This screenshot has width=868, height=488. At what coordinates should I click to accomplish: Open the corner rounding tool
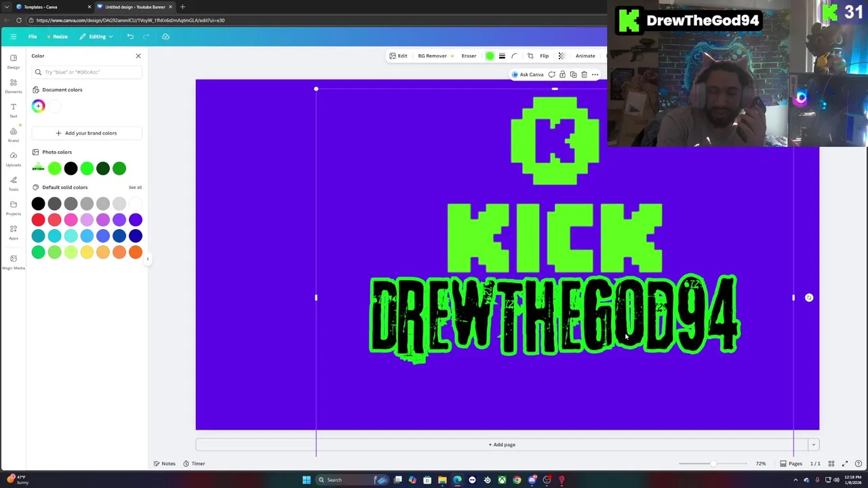pyautogui.click(x=514, y=56)
